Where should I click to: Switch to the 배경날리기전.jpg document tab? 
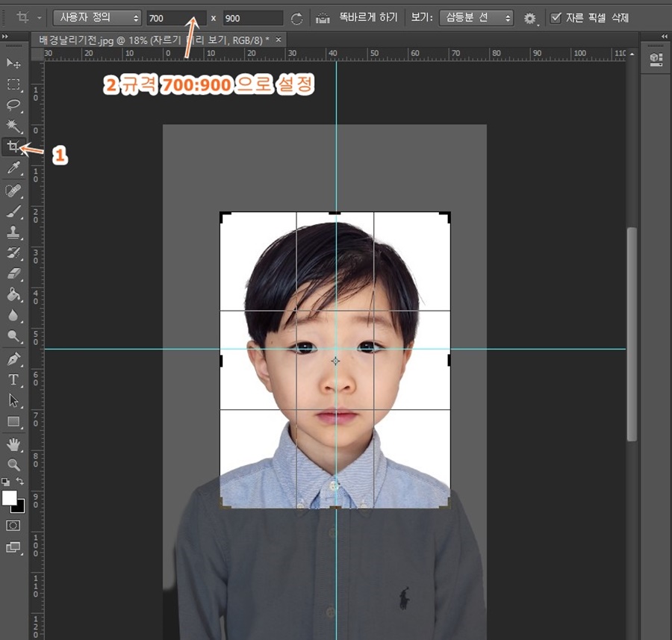[153, 40]
